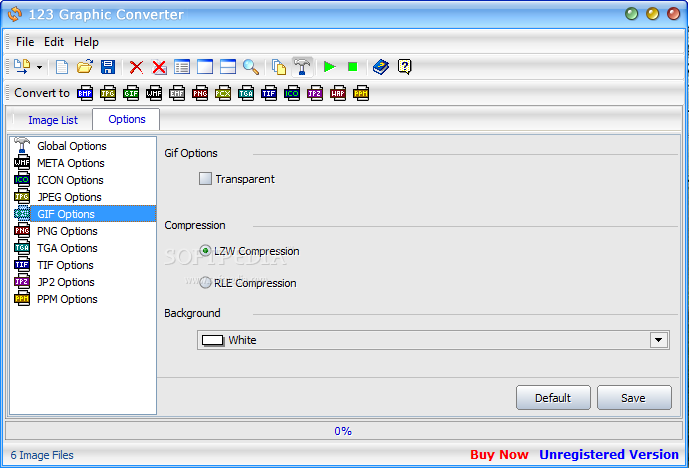Screen dimensions: 689x468
Task: Convert to PNG format icon
Action: (200, 93)
